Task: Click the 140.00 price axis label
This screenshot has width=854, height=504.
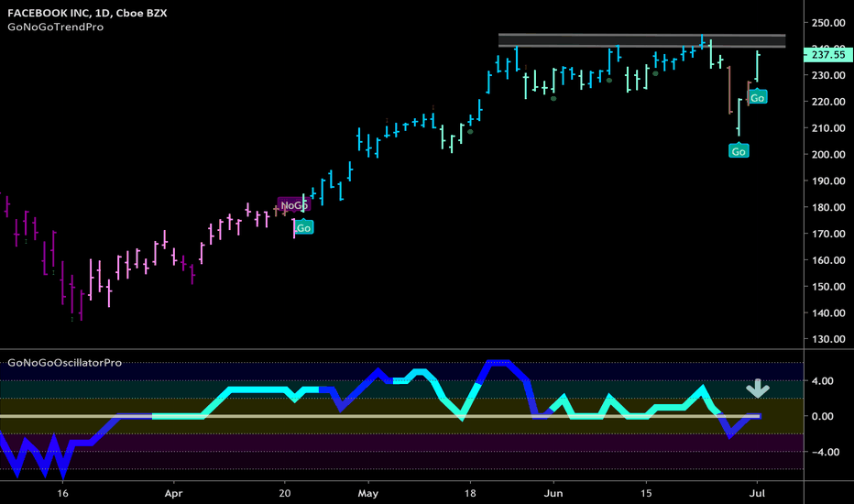Action: [x=828, y=312]
